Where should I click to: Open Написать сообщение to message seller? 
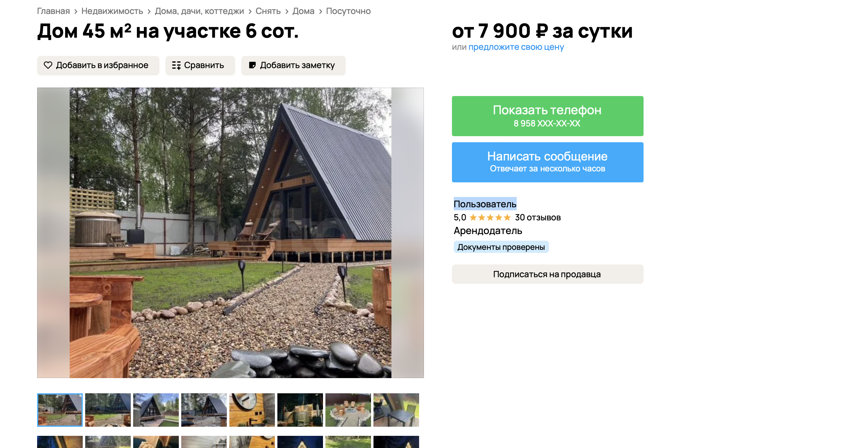(547, 162)
